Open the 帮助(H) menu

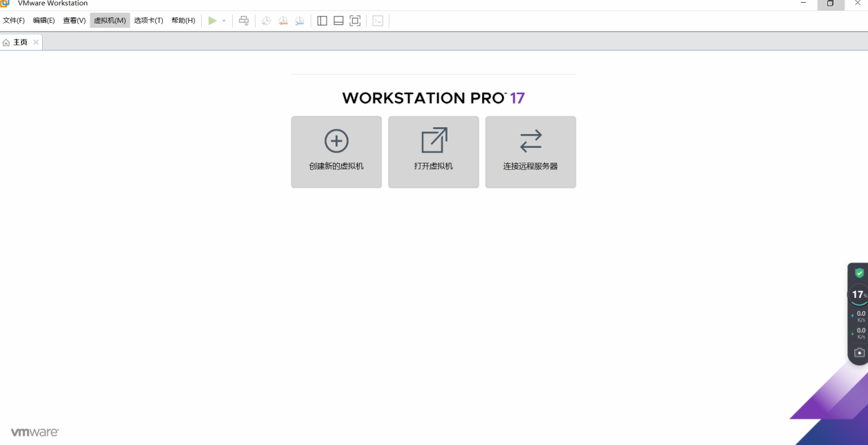[x=183, y=21]
